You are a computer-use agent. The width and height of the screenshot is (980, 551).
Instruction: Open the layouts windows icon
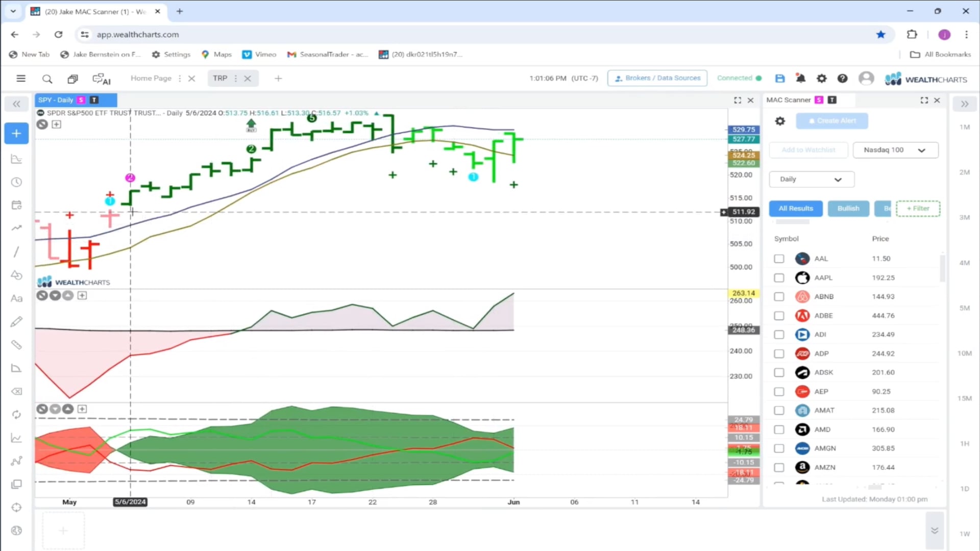click(x=72, y=79)
